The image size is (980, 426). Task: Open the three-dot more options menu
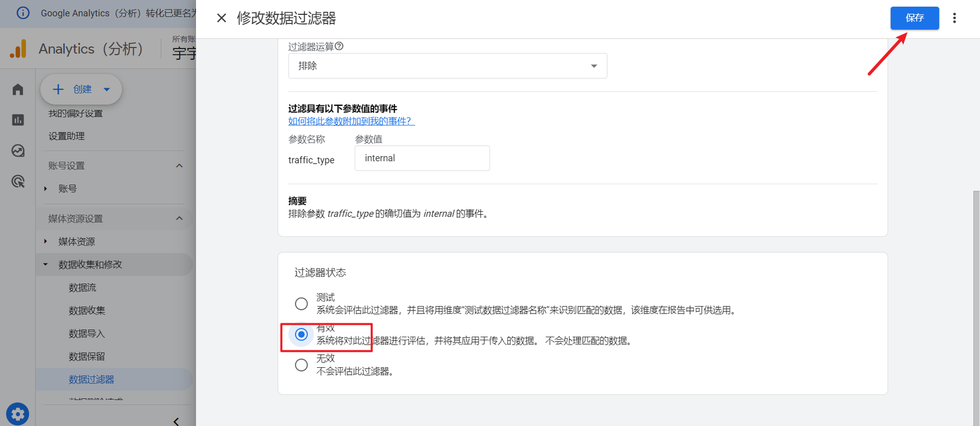(x=954, y=18)
